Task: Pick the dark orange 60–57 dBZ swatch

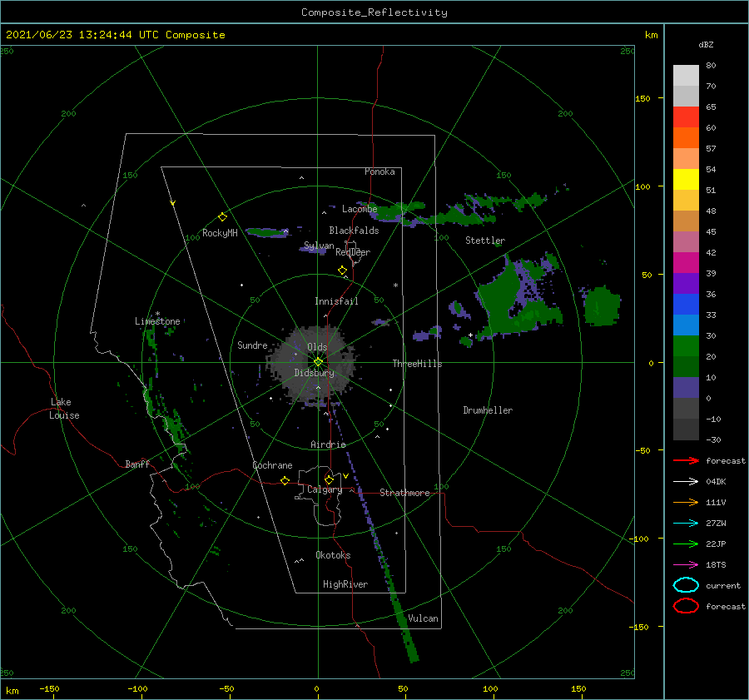Action: point(686,138)
